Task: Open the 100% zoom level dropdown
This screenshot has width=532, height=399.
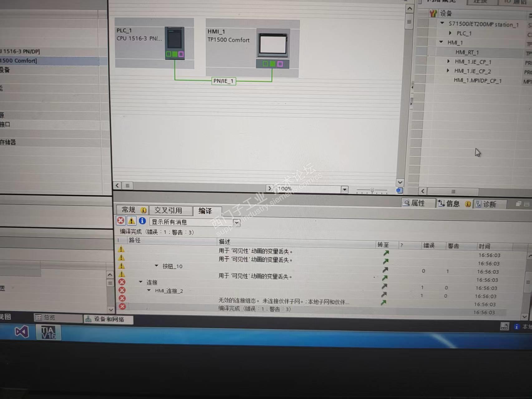Action: coord(345,189)
